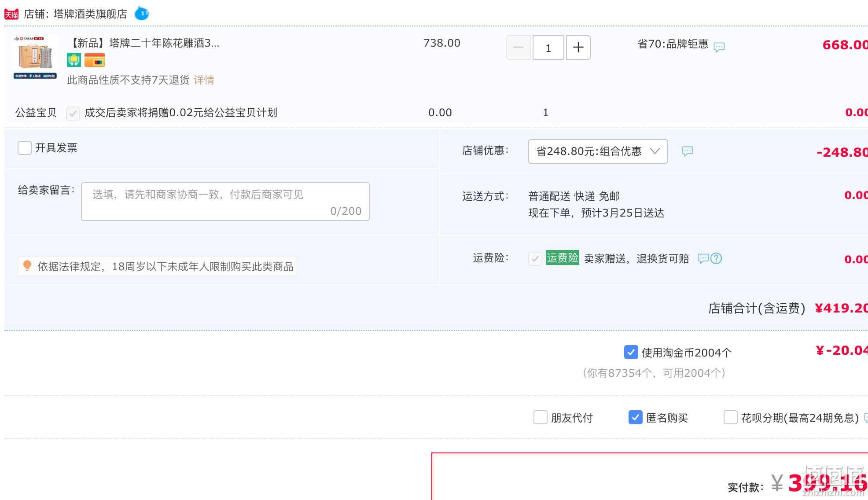Decrease quantity with the minus button
Screen dimensions: 868x500
point(519,48)
